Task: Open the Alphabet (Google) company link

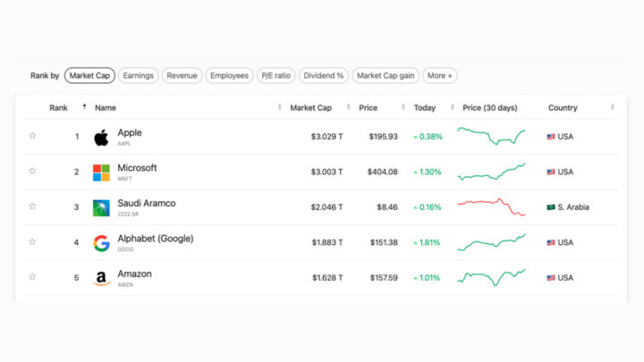Action: click(156, 239)
